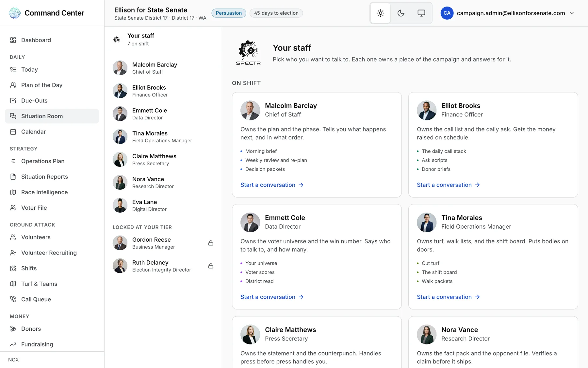
Task: Open Plan of the Day
Action: (x=52, y=85)
